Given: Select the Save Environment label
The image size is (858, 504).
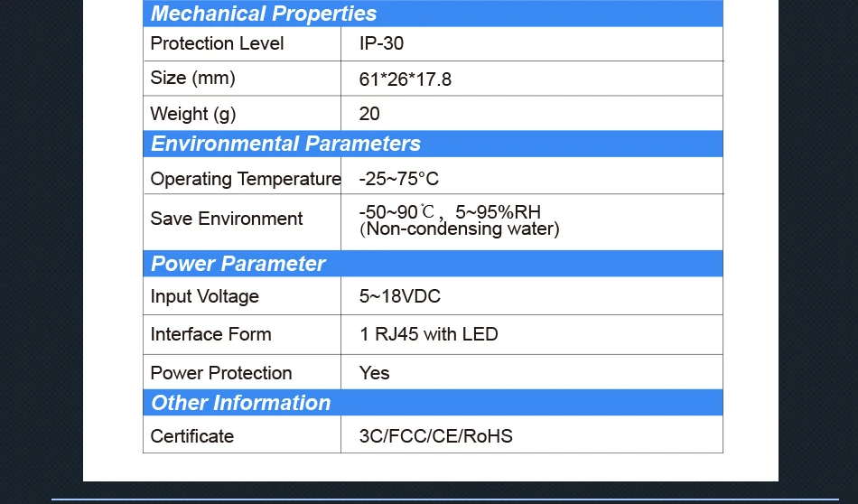Looking at the screenshot, I should point(227,219).
